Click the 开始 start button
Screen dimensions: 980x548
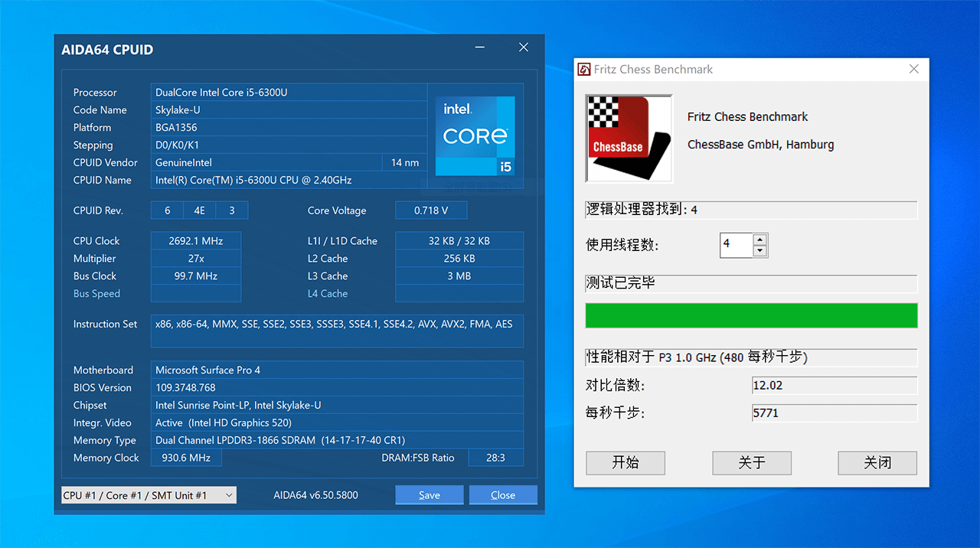click(x=626, y=462)
